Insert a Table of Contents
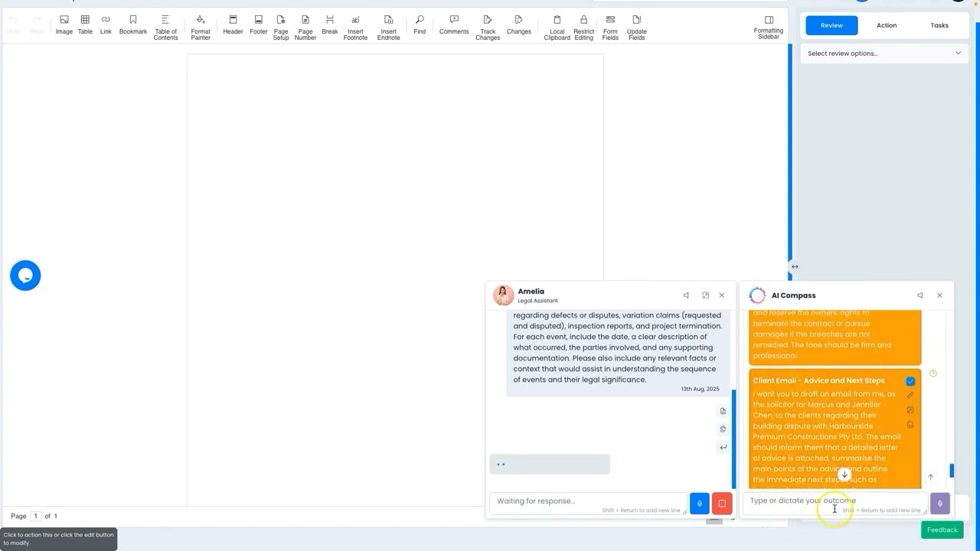The image size is (980, 551). [x=165, y=28]
